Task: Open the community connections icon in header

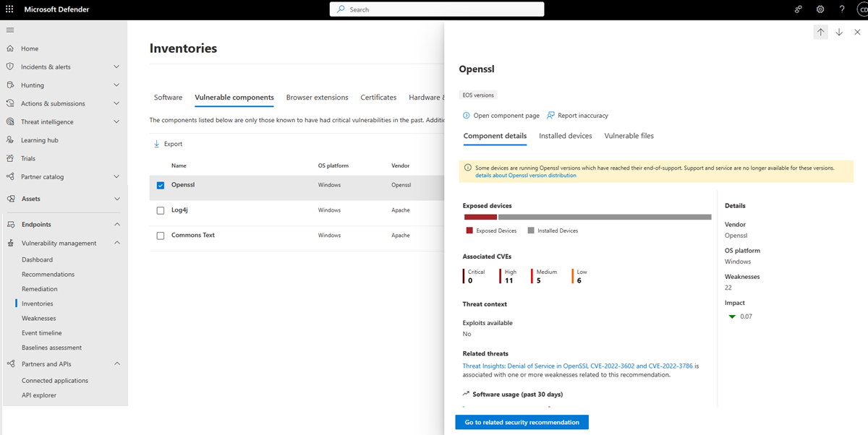Action: (x=799, y=9)
